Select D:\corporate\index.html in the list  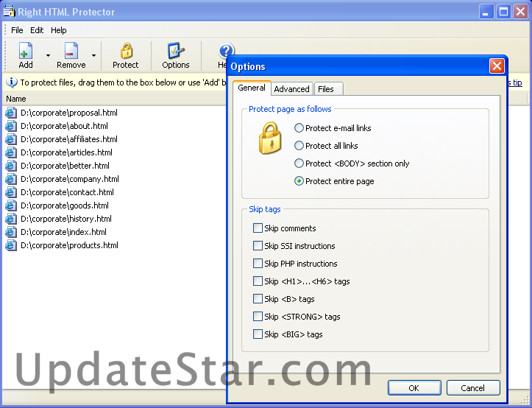click(63, 232)
